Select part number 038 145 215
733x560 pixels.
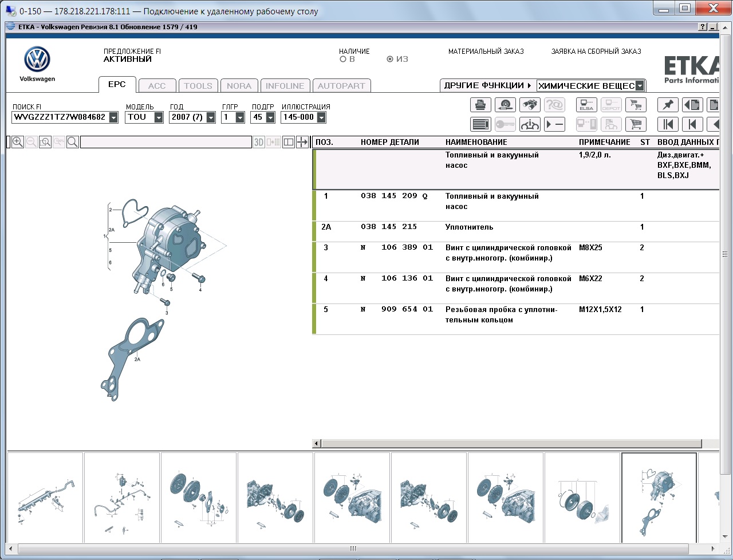coord(389,227)
